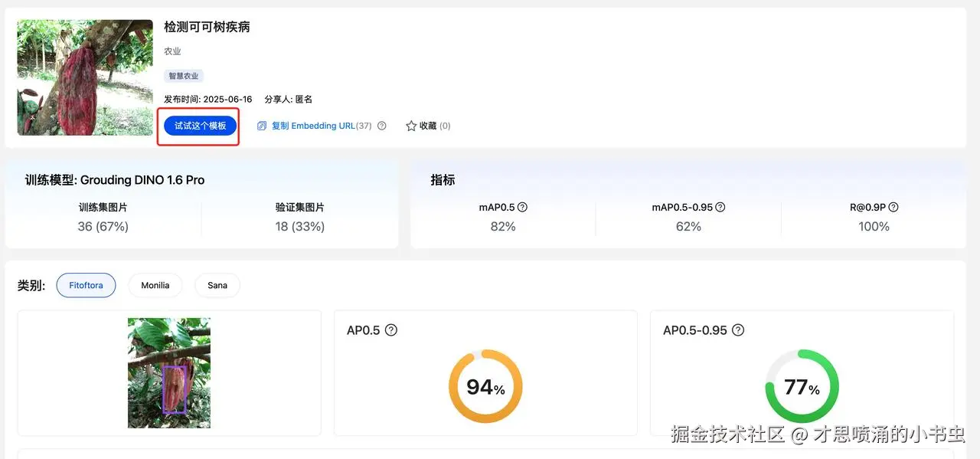Click the 收藏 favorite text
The height and width of the screenshot is (459, 980).
[428, 126]
